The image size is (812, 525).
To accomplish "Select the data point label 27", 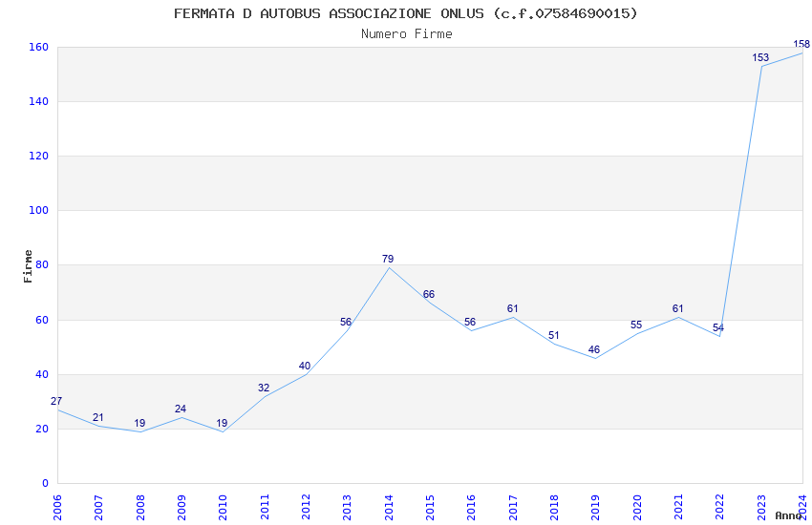I will tap(56, 401).
